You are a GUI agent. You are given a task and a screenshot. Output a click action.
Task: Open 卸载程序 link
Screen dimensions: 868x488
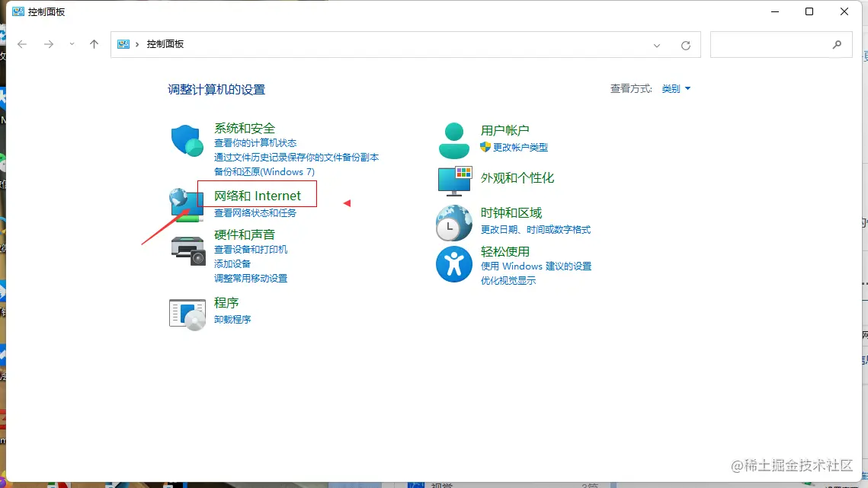pyautogui.click(x=232, y=320)
